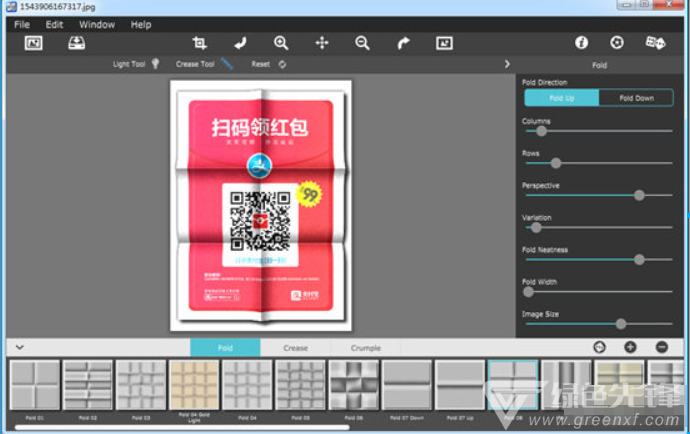Switch to the Crease tab
690x434 pixels.
click(x=295, y=348)
